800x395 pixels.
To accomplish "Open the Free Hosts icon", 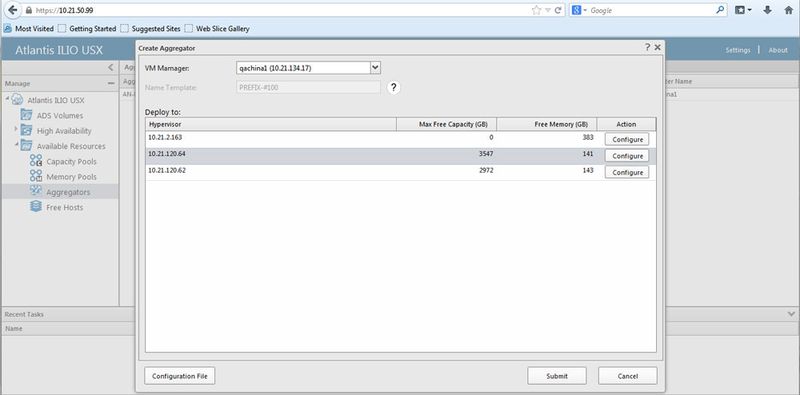I will tap(36, 207).
